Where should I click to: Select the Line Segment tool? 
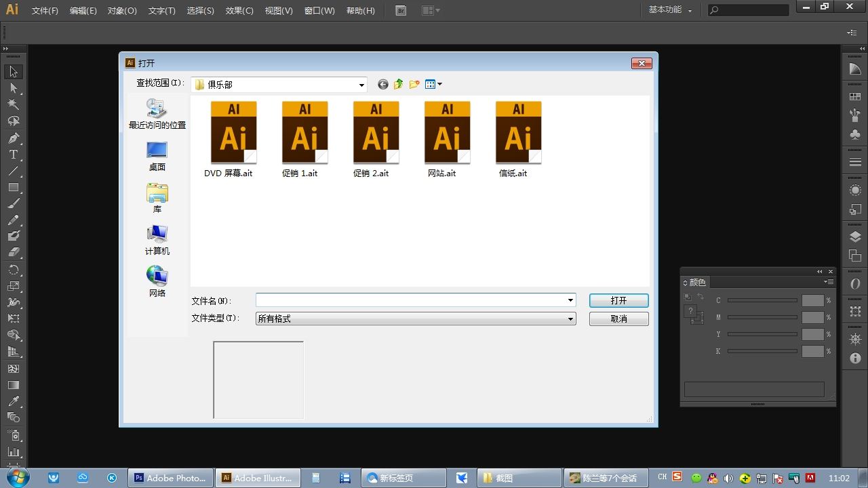14,171
